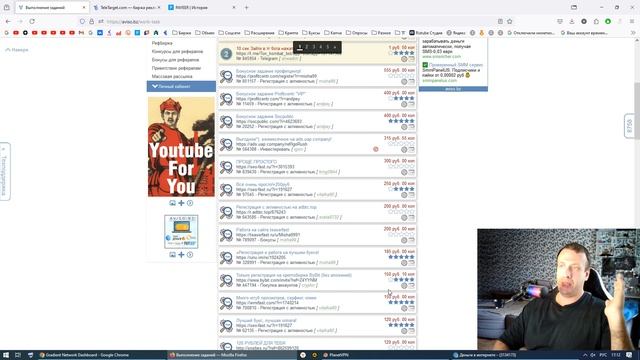Go to page 5 in the pagination
The width and height of the screenshot is (640, 360).
click(x=327, y=47)
